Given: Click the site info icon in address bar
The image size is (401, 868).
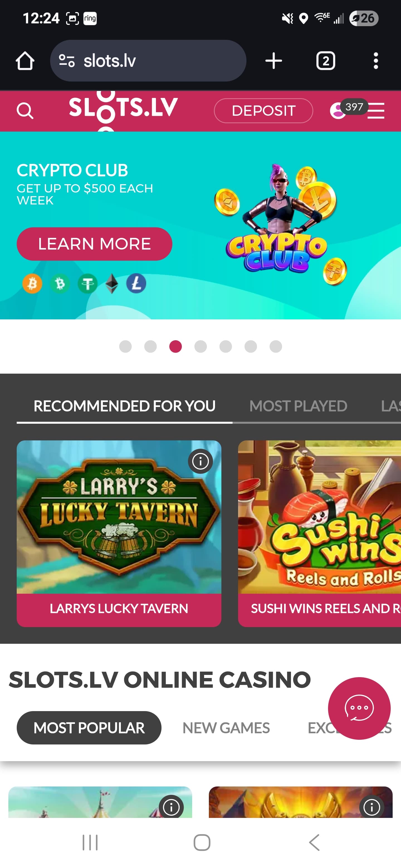Looking at the screenshot, I should pyautogui.click(x=67, y=61).
